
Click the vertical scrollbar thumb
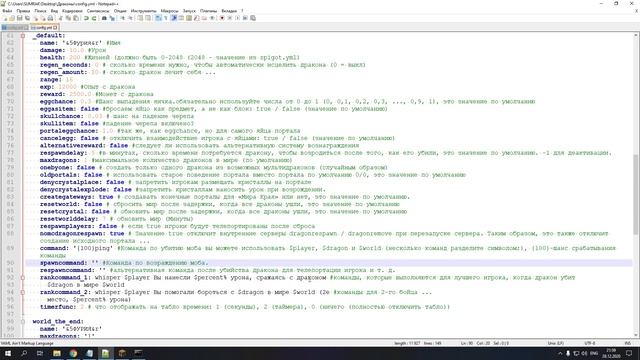[x=636, y=194]
